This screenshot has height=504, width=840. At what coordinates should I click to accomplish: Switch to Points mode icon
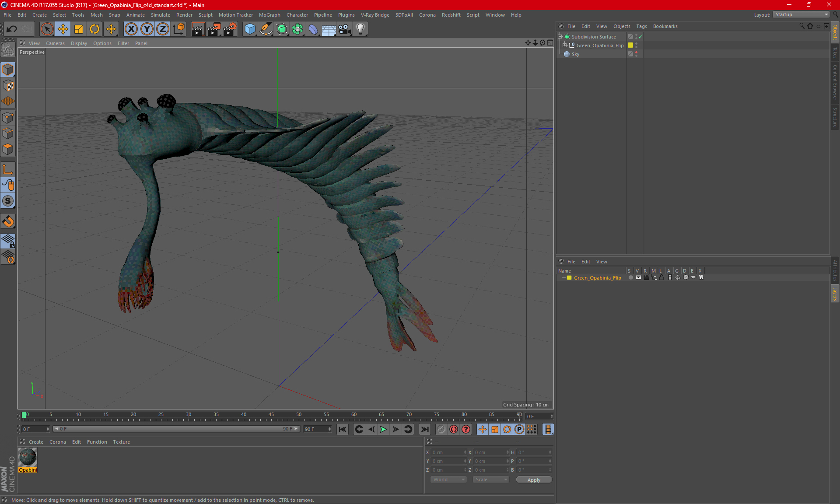[8, 118]
